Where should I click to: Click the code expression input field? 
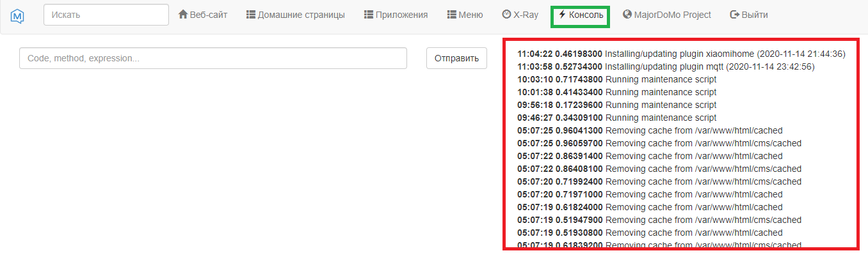coord(213,58)
